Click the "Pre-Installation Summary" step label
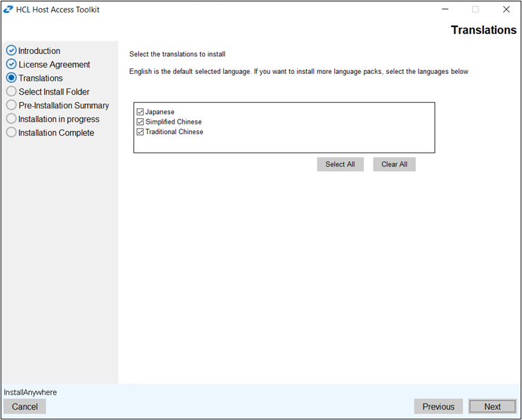 point(64,106)
